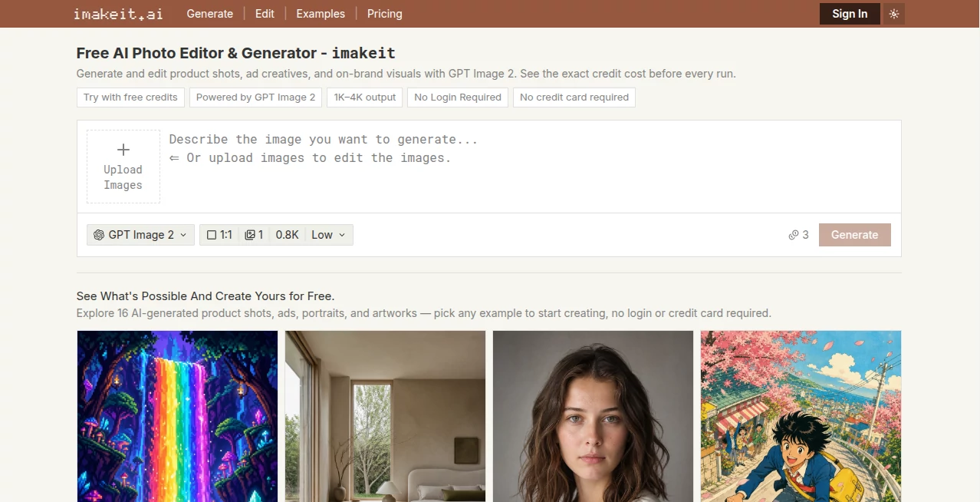Click the "See What's Possible" heading

206,296
